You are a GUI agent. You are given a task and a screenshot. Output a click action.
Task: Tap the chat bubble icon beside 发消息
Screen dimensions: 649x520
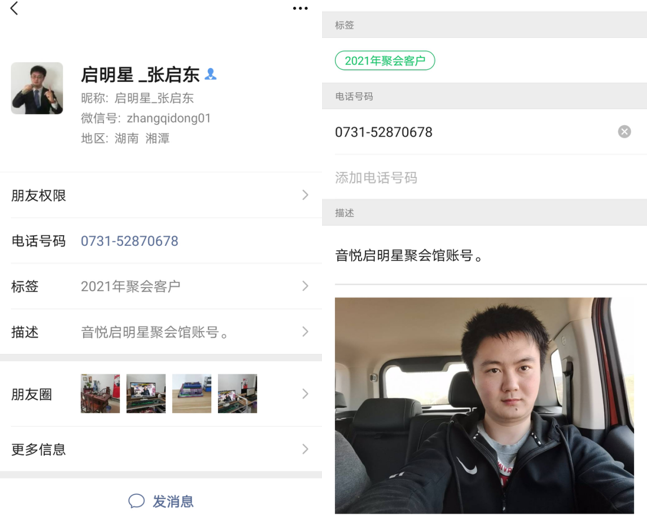point(136,501)
